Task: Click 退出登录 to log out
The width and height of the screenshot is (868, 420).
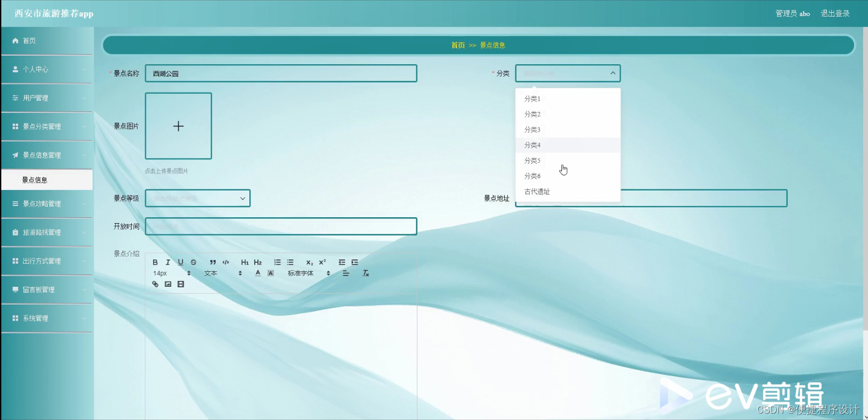Action: [x=835, y=13]
